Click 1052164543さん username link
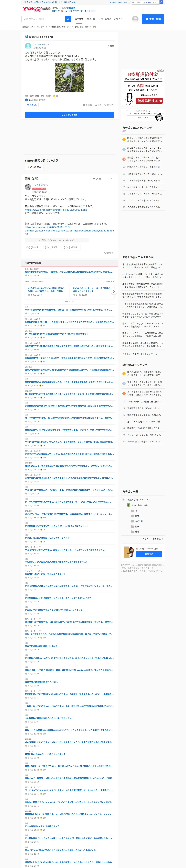 click(x=41, y=44)
